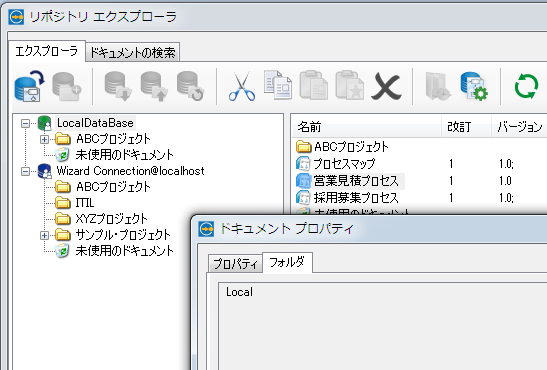Click the Copy documents icon
The width and height of the screenshot is (547, 370).
coord(278,85)
